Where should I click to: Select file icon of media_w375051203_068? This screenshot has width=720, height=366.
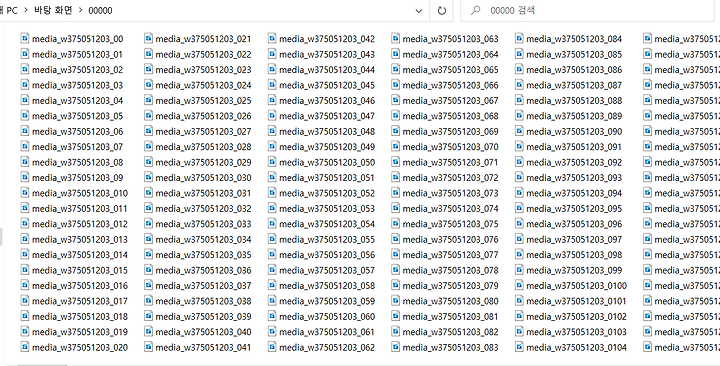pyautogui.click(x=396, y=116)
